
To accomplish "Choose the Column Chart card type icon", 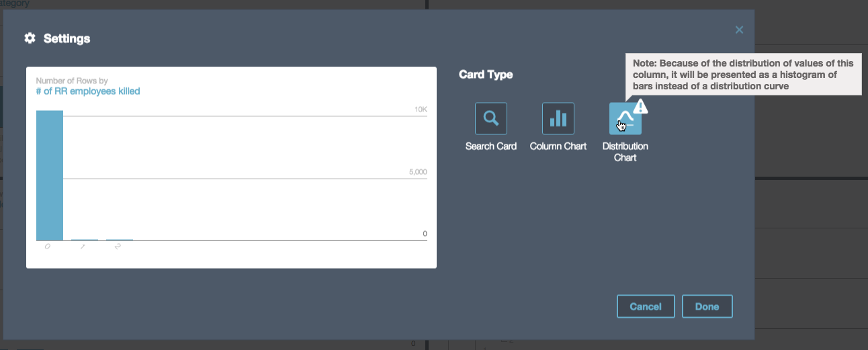I will point(558,119).
